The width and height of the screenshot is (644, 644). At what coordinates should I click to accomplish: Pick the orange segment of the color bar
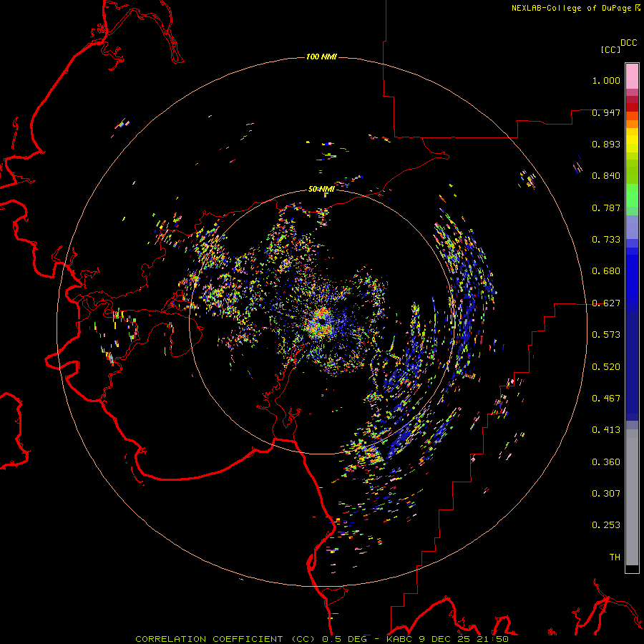pyautogui.click(x=632, y=124)
